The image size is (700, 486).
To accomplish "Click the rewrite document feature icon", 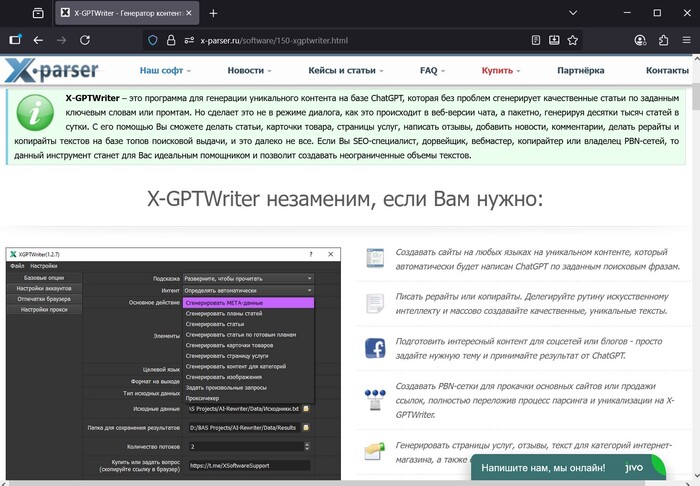I will tap(375, 303).
